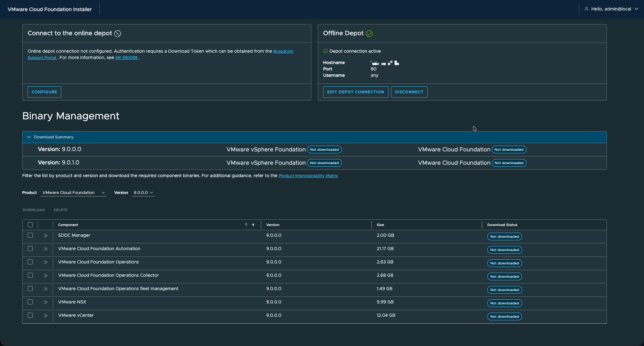Screen dimensions: 644x346
Task: Click the CONFIGURE button
Action: point(44,92)
